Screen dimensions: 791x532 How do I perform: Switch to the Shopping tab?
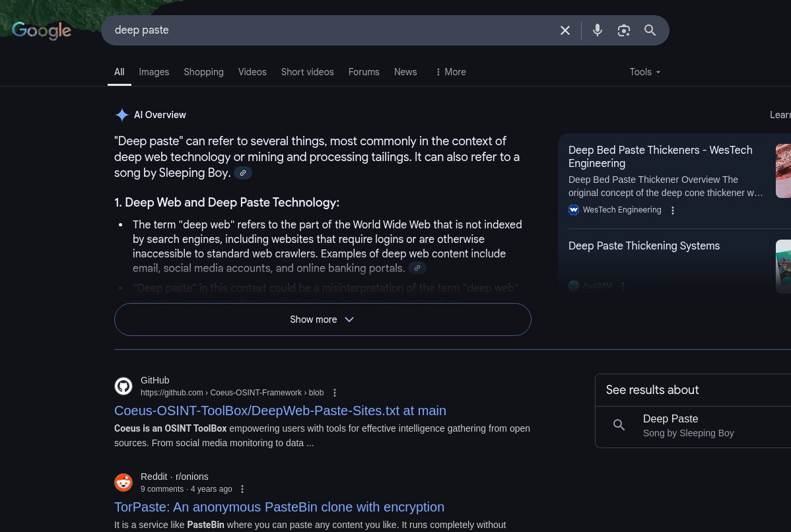tap(204, 72)
